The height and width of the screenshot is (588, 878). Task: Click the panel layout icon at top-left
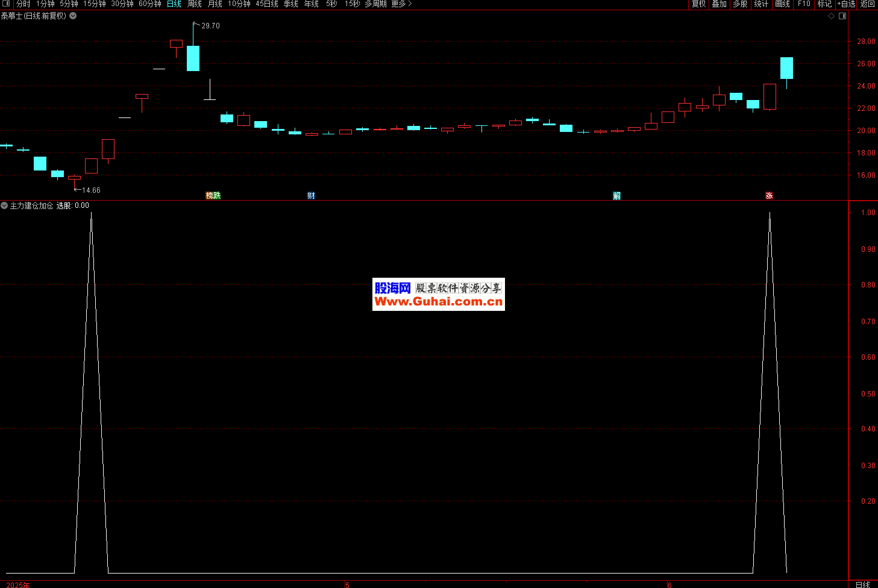6,4
